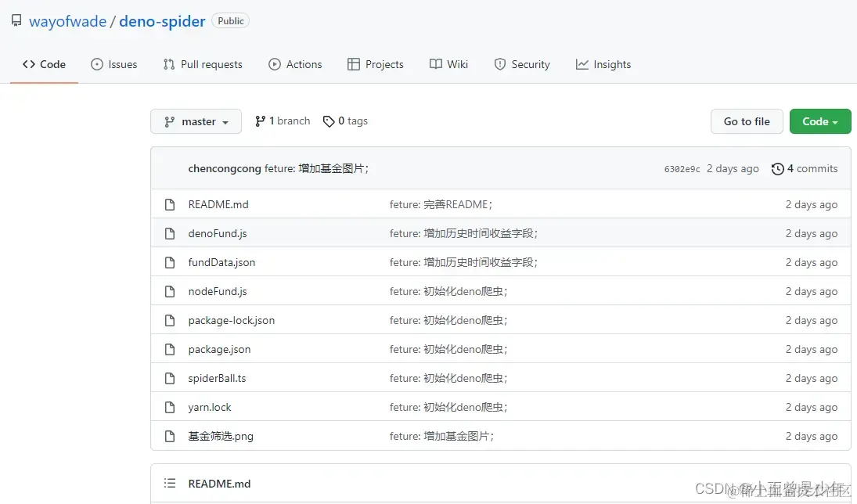Open denoFund.js commit message 增加历史时间收益字段
Image resolution: width=857 pixels, height=504 pixels.
point(463,233)
